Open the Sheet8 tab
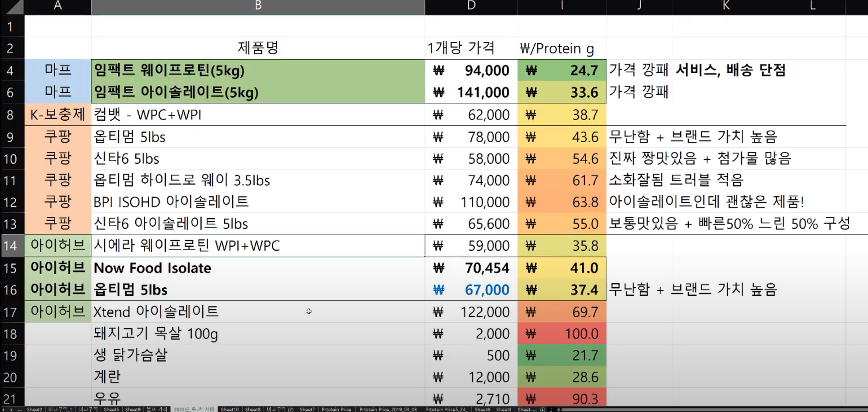Screen dimensions: 868x412 click(x=252, y=409)
